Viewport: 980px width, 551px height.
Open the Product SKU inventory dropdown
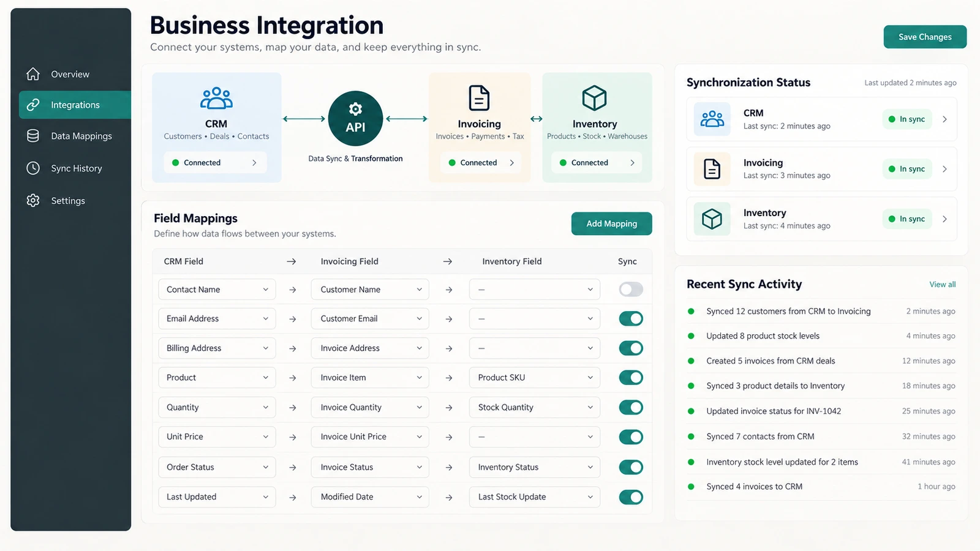click(535, 378)
